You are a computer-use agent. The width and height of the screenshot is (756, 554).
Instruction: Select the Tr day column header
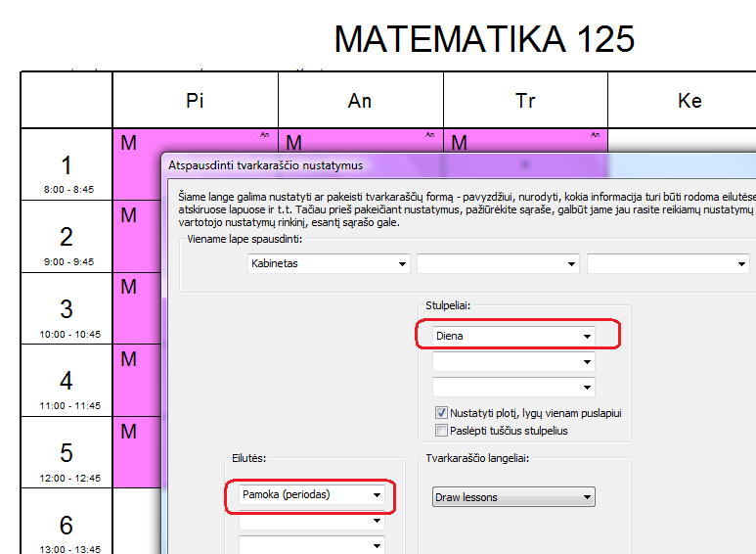[x=525, y=101]
